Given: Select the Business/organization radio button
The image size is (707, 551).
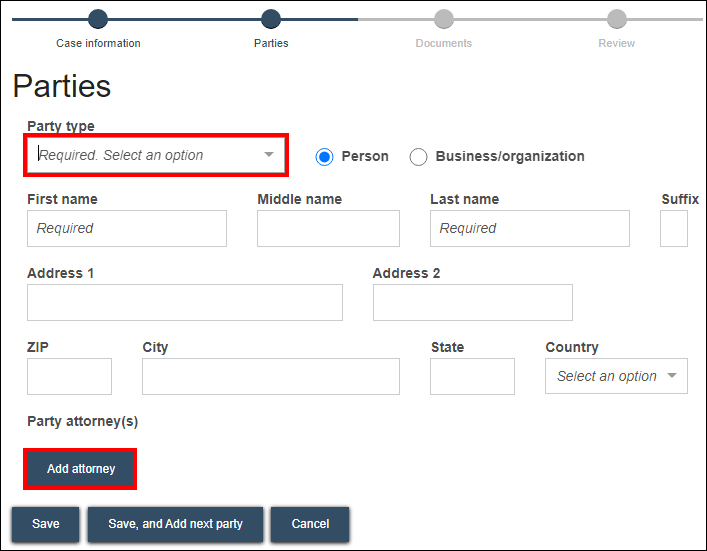Looking at the screenshot, I should 419,157.
